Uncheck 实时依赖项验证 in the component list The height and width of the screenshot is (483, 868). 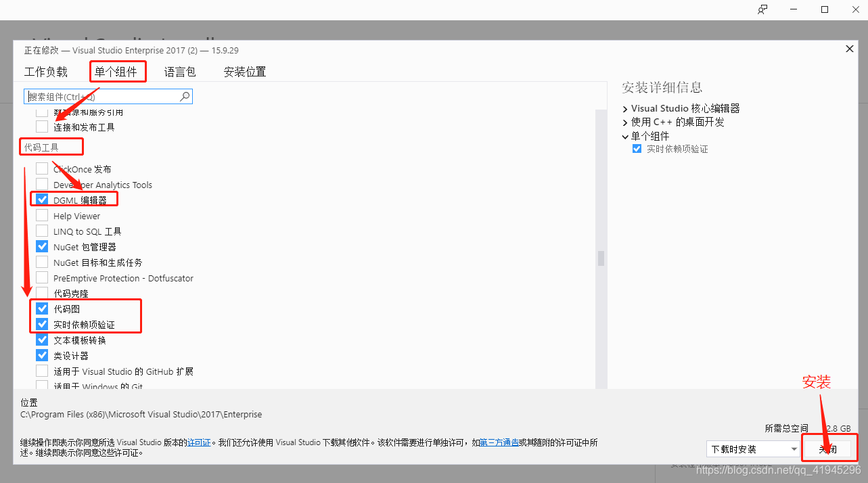(x=42, y=324)
